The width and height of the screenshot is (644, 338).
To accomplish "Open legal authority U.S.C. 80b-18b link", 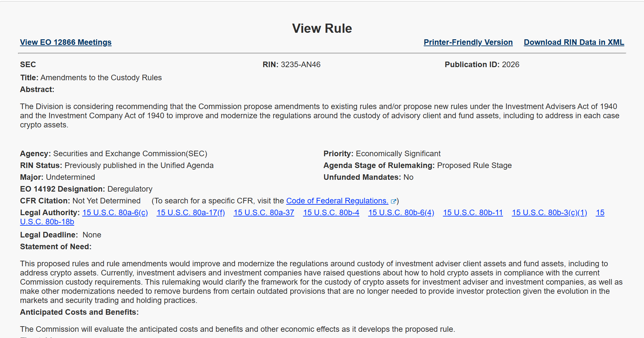I will (47, 222).
